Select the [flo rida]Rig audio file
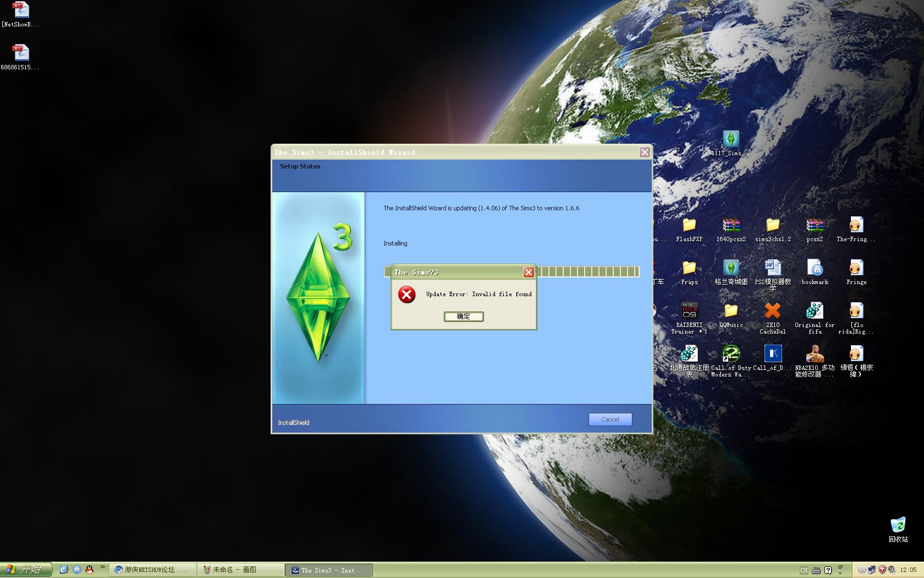The width and height of the screenshot is (924, 578). [856, 318]
